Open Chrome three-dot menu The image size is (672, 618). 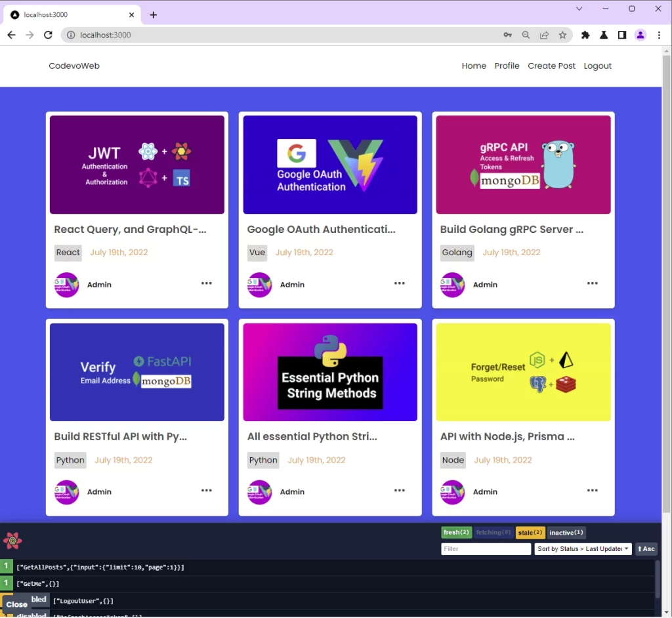659,35
